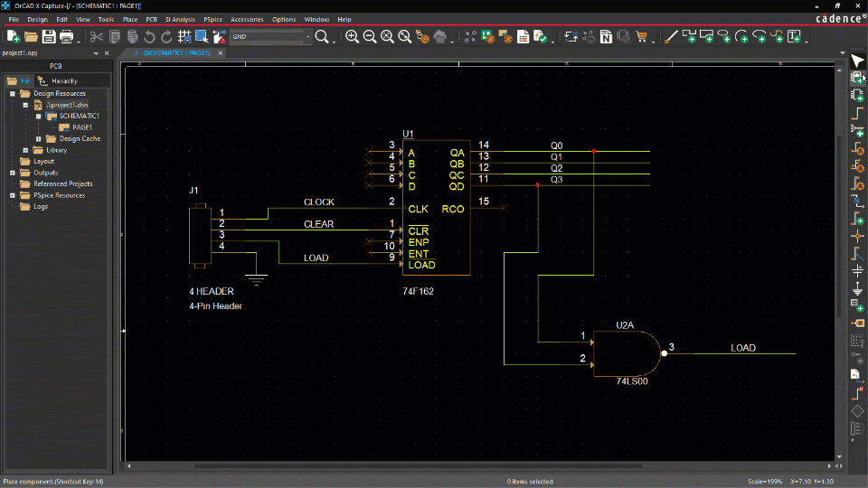
Task: Select the place wire tool in side toolbar
Action: pos(857,114)
